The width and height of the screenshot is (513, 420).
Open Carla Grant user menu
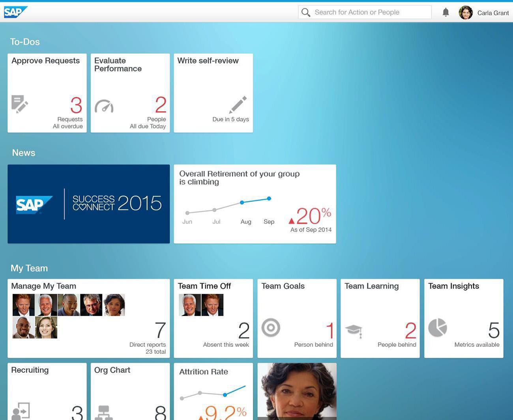(492, 13)
